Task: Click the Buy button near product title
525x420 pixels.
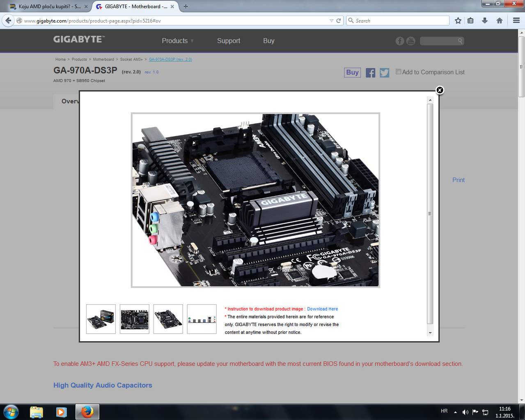Action: tap(352, 72)
